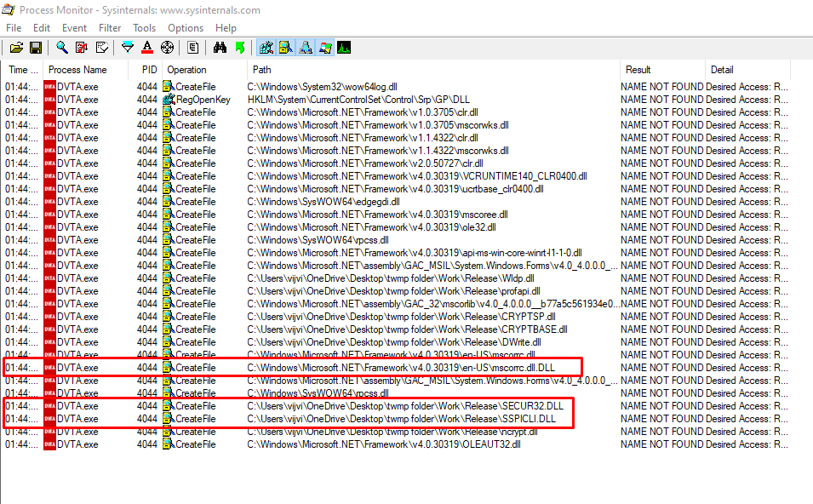Image resolution: width=813 pixels, height=504 pixels.
Task: Select the Release\ncrypt.dll path row
Action: coord(392,432)
